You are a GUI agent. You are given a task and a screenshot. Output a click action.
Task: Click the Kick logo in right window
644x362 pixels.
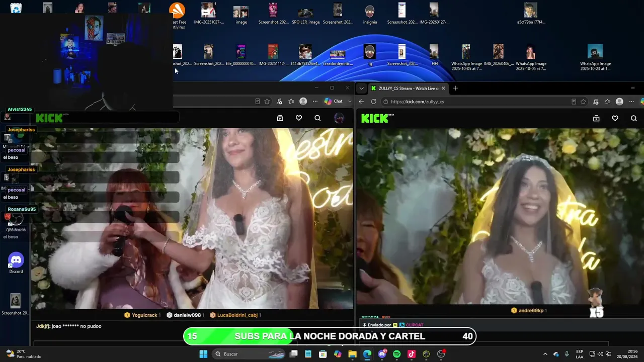[378, 118]
